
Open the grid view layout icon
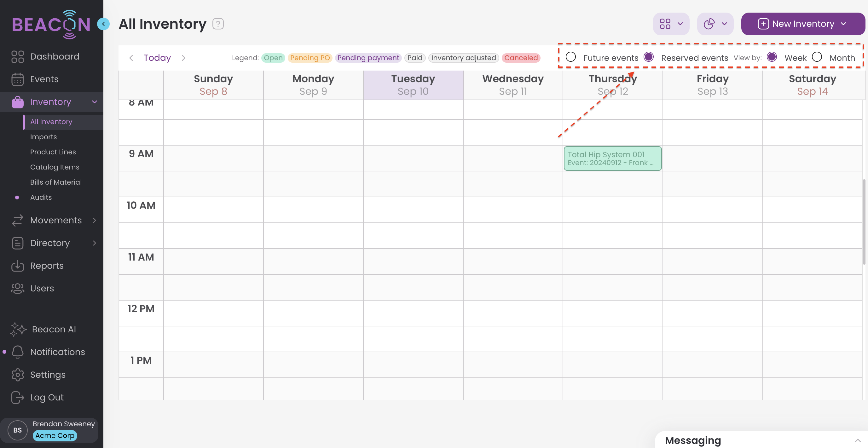[x=665, y=24]
